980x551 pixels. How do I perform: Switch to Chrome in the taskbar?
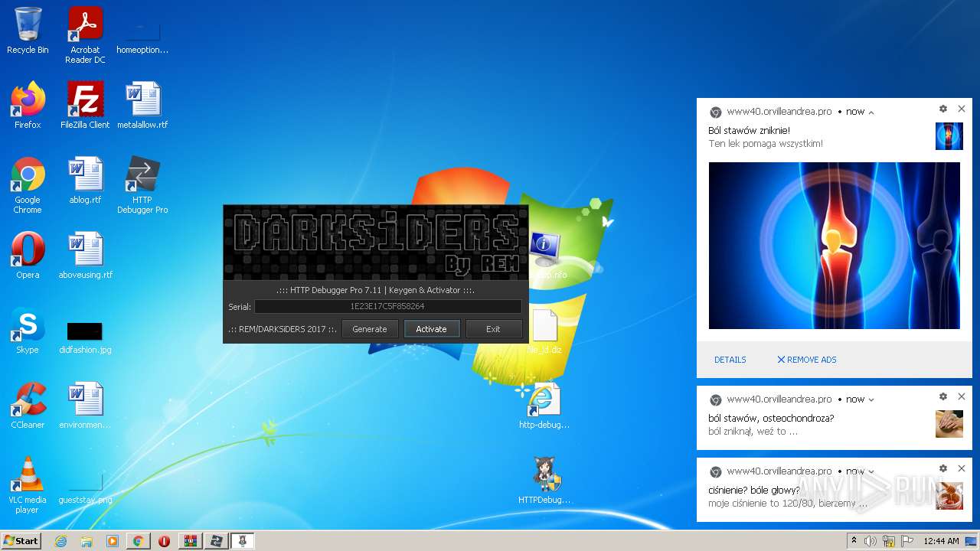138,541
